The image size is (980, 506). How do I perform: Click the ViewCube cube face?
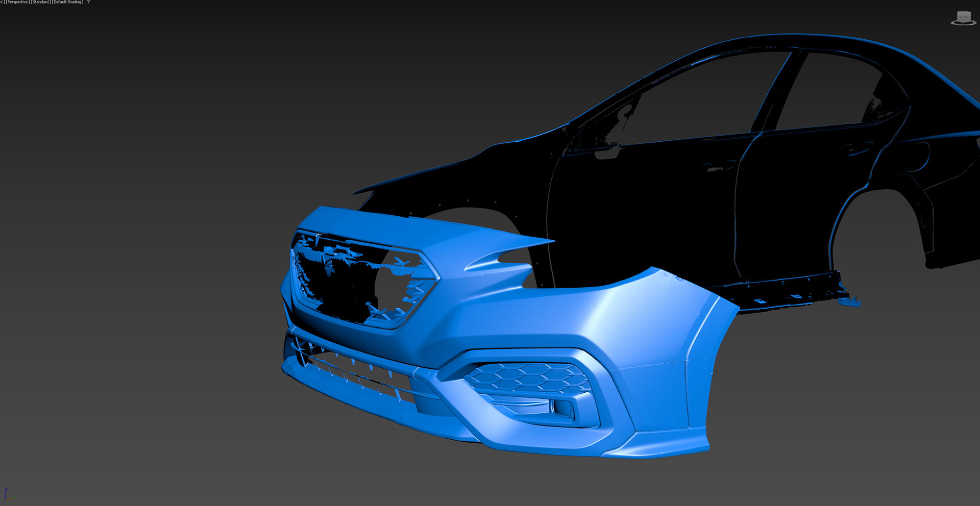[x=963, y=16]
